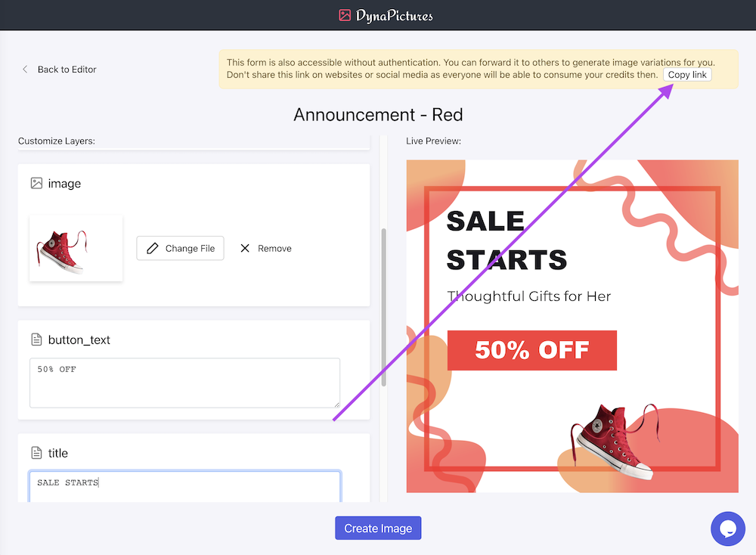The width and height of the screenshot is (756, 555).
Task: Click the Announcement - Red heading
Action: click(x=378, y=115)
